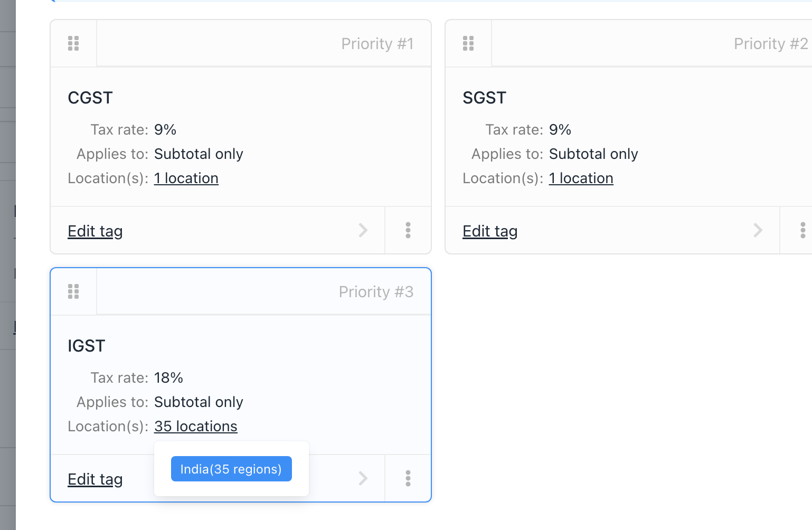Screen dimensions: 812x530
Task: Click the CGST card drag handle icon
Action: point(73,43)
